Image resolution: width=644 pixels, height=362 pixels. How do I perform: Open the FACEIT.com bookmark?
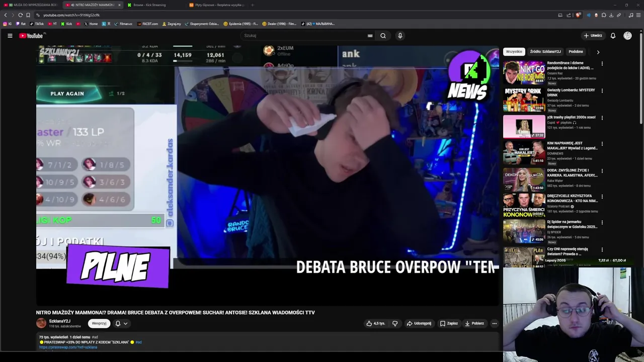pyautogui.click(x=147, y=24)
